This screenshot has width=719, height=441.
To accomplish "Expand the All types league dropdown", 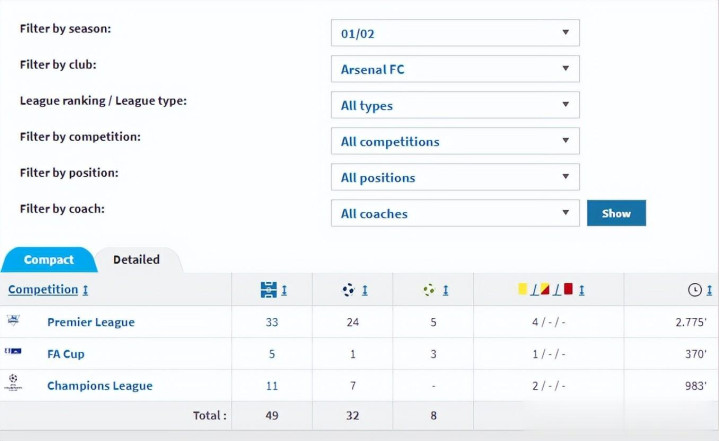I will tap(455, 105).
